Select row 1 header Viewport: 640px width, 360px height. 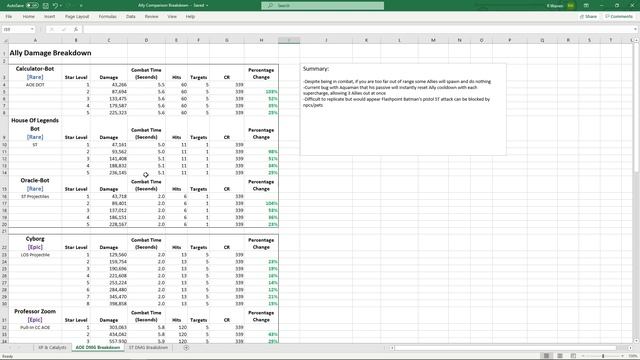(4, 53)
